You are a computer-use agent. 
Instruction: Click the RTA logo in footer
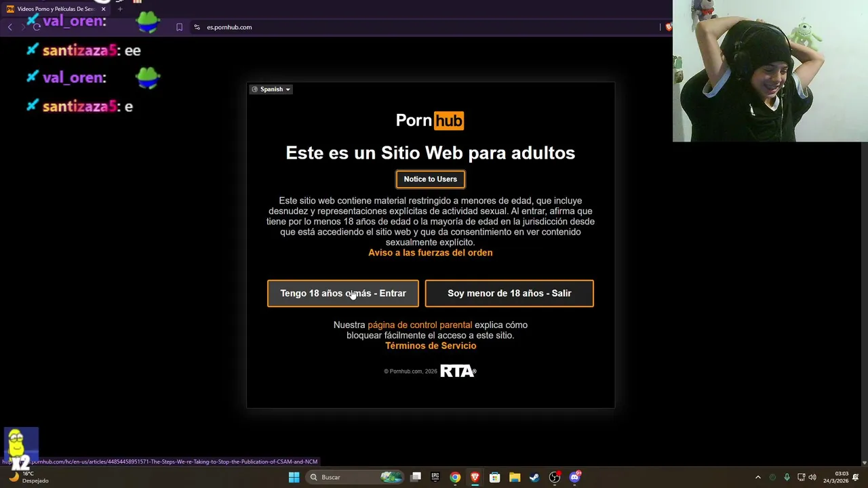click(x=458, y=371)
